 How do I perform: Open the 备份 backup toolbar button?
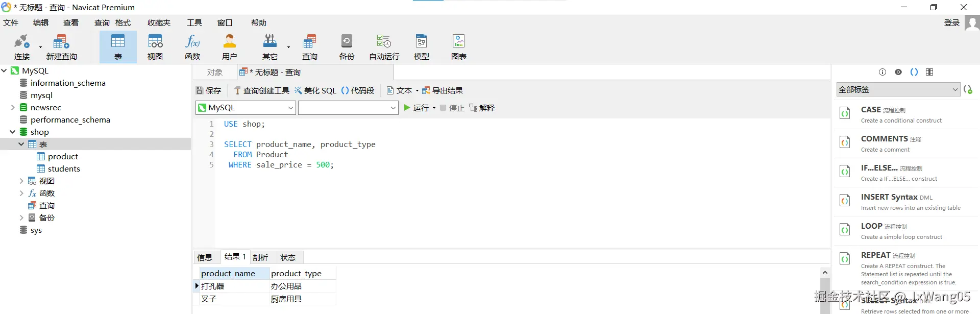(x=347, y=47)
